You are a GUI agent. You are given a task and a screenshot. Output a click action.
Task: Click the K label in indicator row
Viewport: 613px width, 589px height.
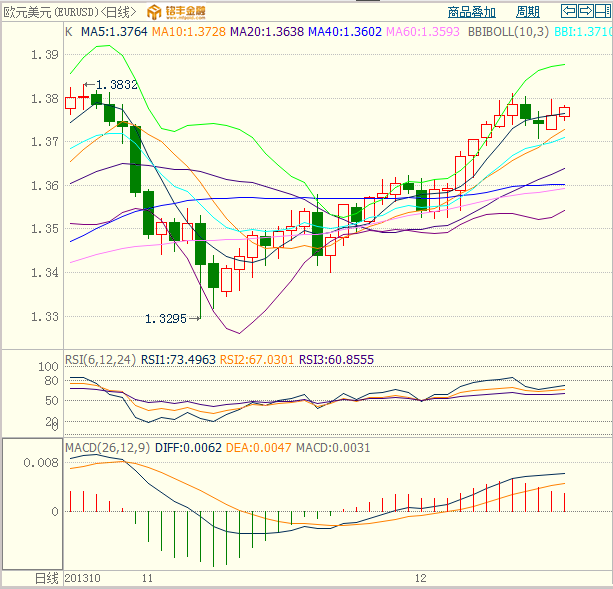tap(68, 32)
